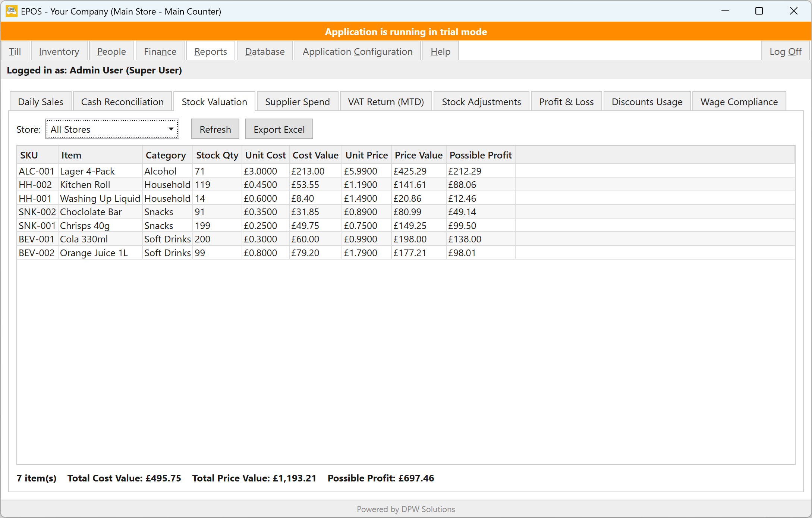Click the £1.7900 unit price cell

[x=366, y=253]
